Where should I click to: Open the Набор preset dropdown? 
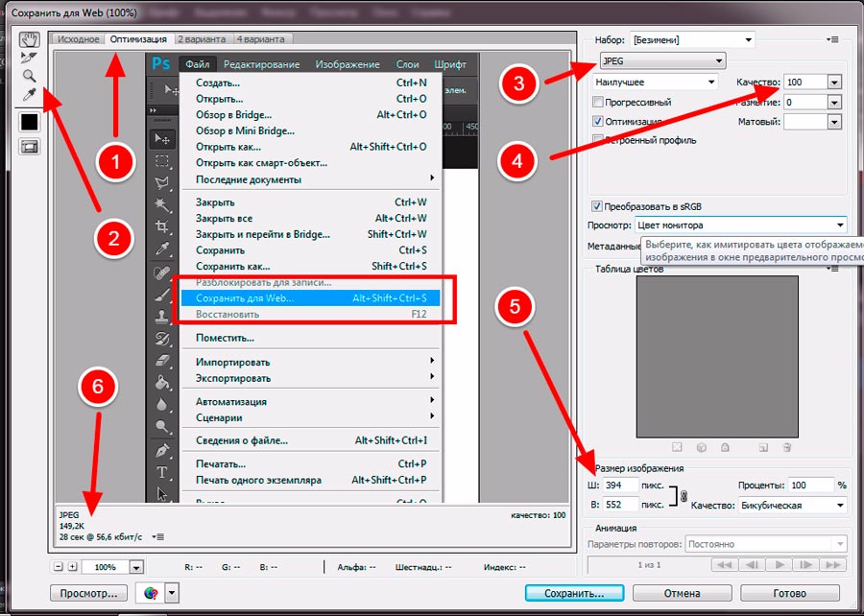click(x=692, y=39)
